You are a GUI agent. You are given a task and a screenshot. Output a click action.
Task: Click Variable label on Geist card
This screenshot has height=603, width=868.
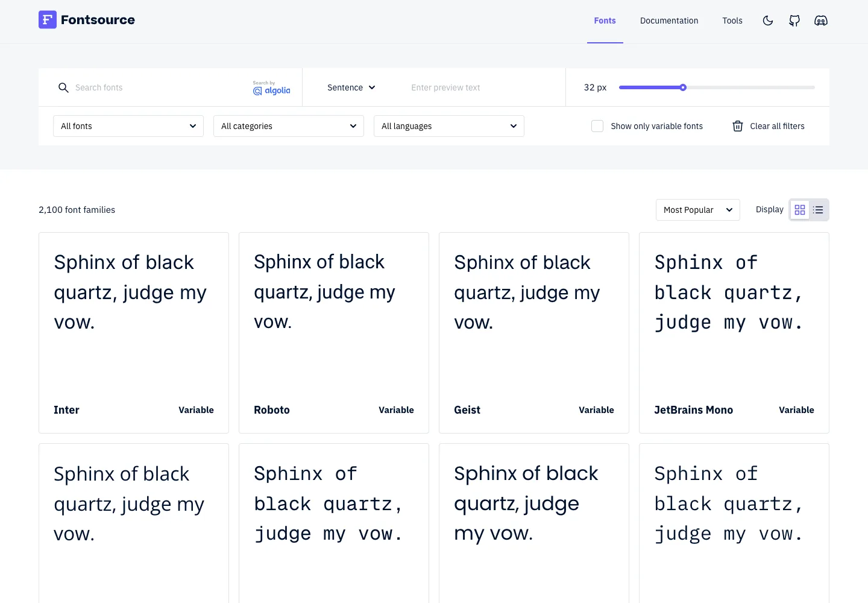(x=596, y=410)
